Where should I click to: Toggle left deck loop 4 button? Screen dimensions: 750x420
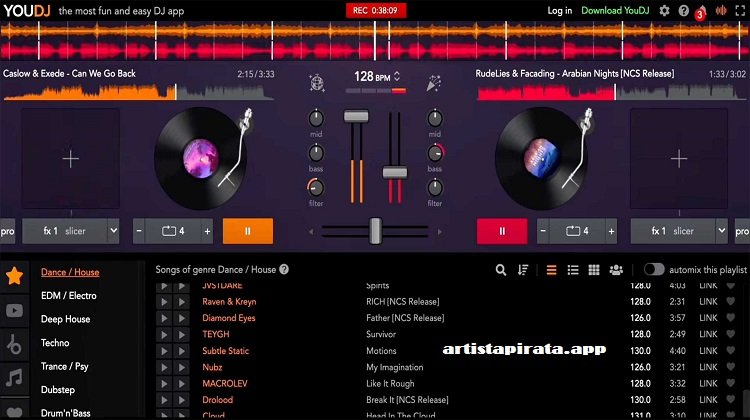(173, 231)
